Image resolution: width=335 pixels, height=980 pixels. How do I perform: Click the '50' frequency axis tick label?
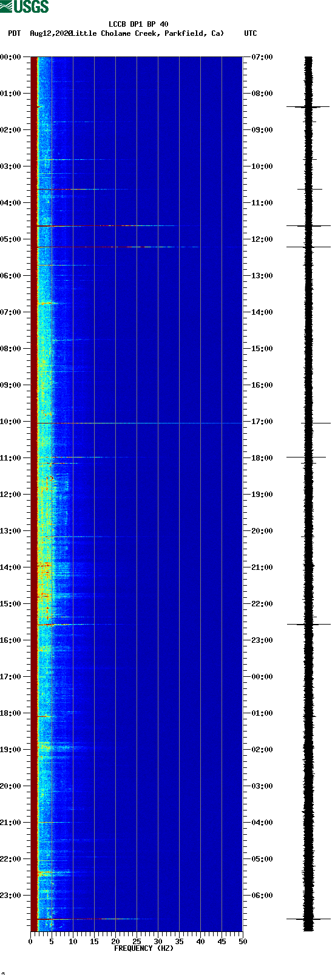[x=243, y=942]
